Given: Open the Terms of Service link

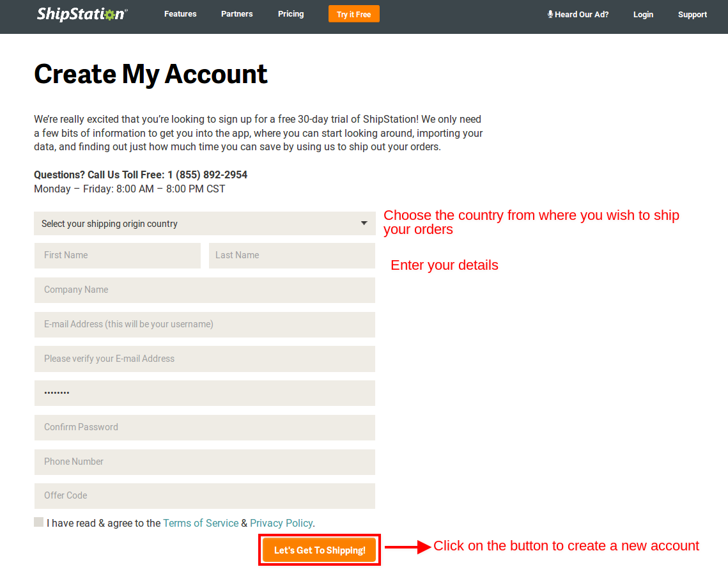Looking at the screenshot, I should pyautogui.click(x=201, y=523).
